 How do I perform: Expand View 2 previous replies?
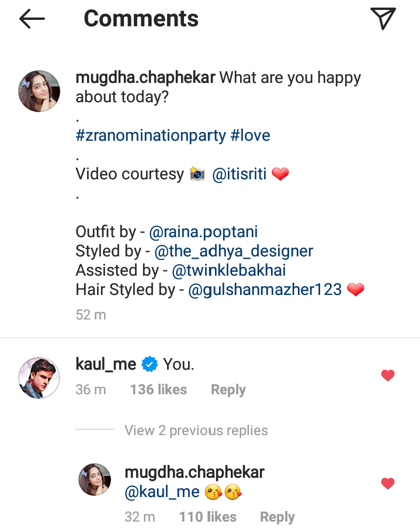point(196,430)
